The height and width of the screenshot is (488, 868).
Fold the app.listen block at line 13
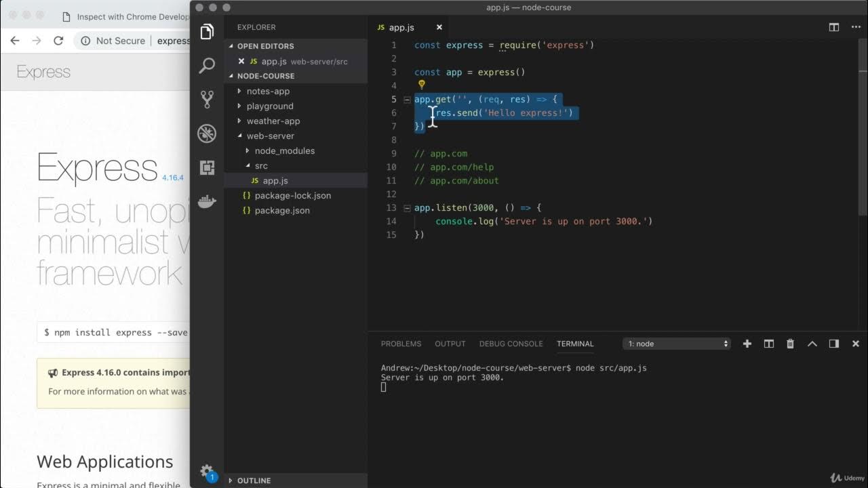coord(407,208)
